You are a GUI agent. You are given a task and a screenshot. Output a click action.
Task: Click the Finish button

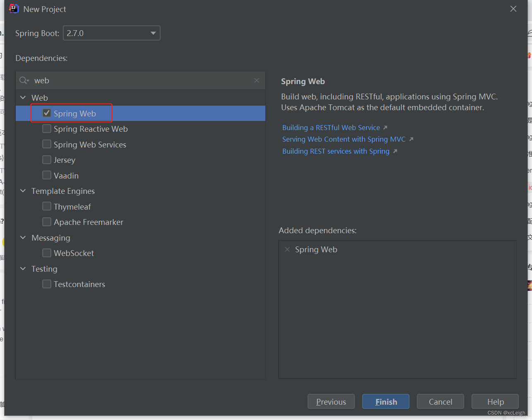[x=386, y=402]
